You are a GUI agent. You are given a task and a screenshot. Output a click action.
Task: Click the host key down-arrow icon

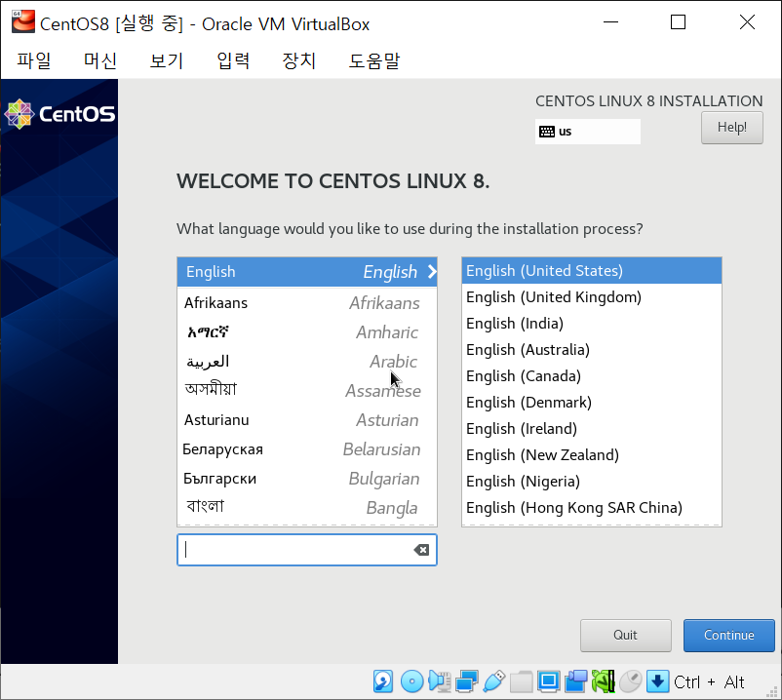click(x=658, y=681)
